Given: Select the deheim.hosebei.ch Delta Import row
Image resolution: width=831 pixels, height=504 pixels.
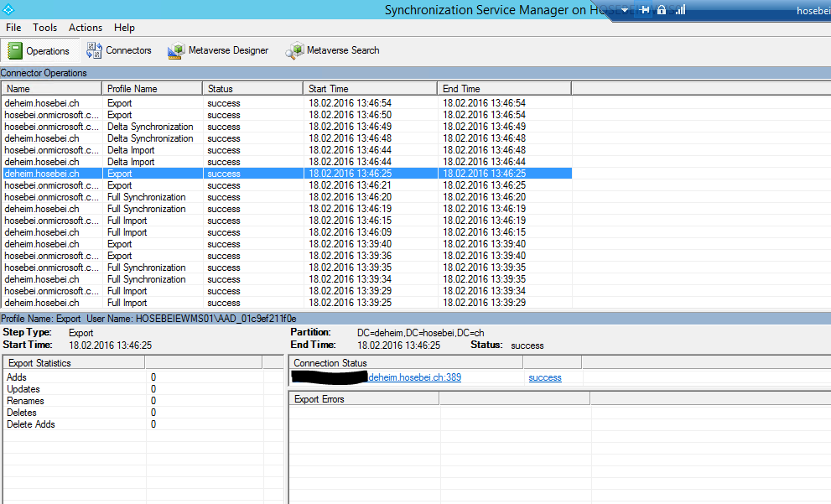Looking at the screenshot, I should click(x=287, y=162).
